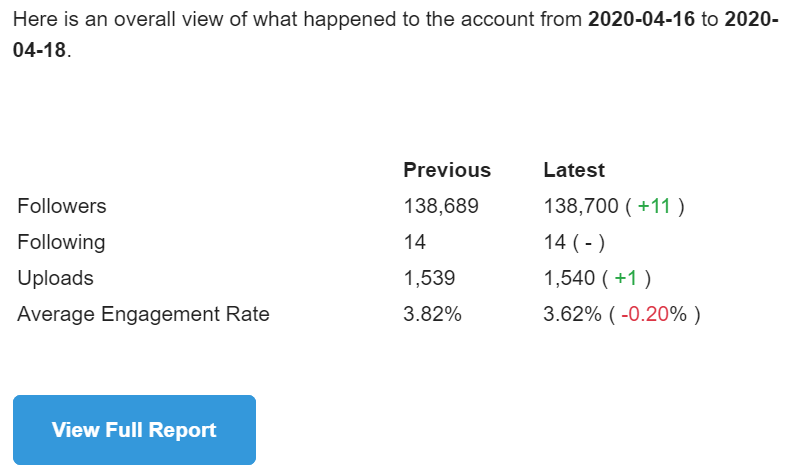Click the Followers row label
791x469 pixels.
[61, 206]
